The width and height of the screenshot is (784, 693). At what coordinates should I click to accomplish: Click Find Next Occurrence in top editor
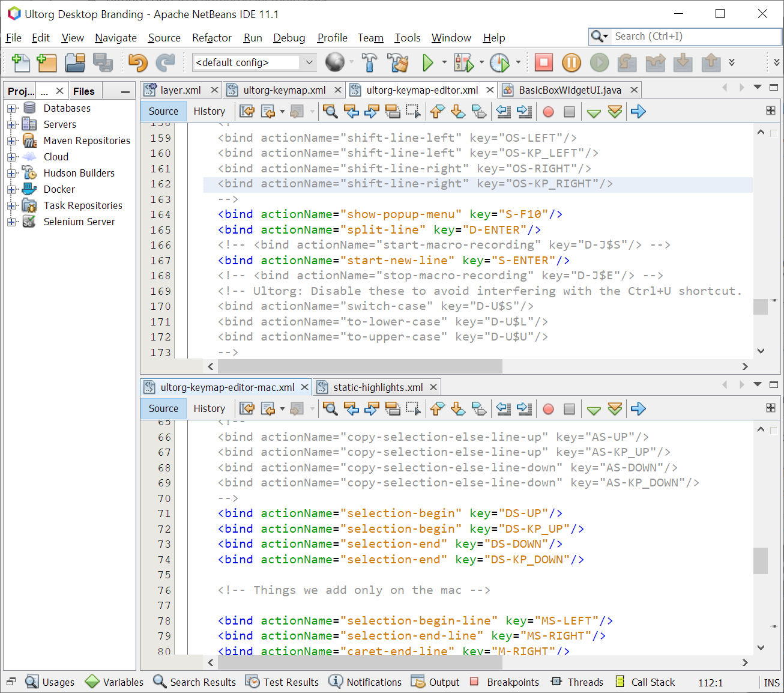[x=372, y=111]
